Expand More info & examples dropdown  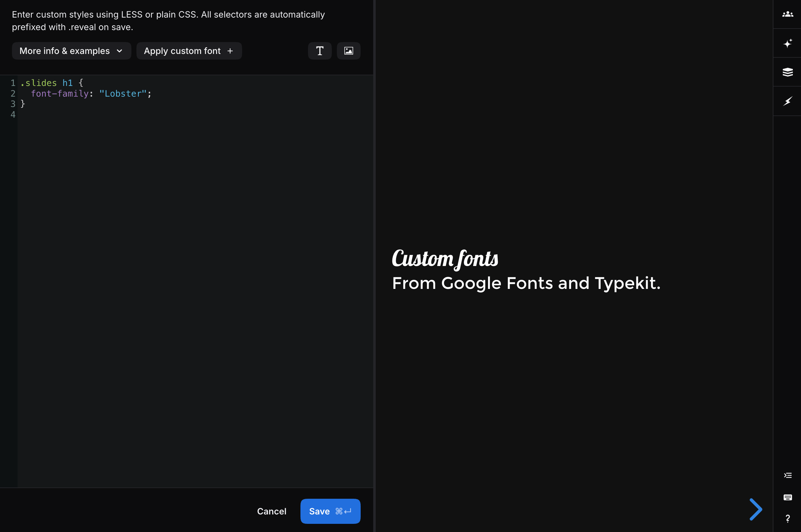pyautogui.click(x=71, y=51)
